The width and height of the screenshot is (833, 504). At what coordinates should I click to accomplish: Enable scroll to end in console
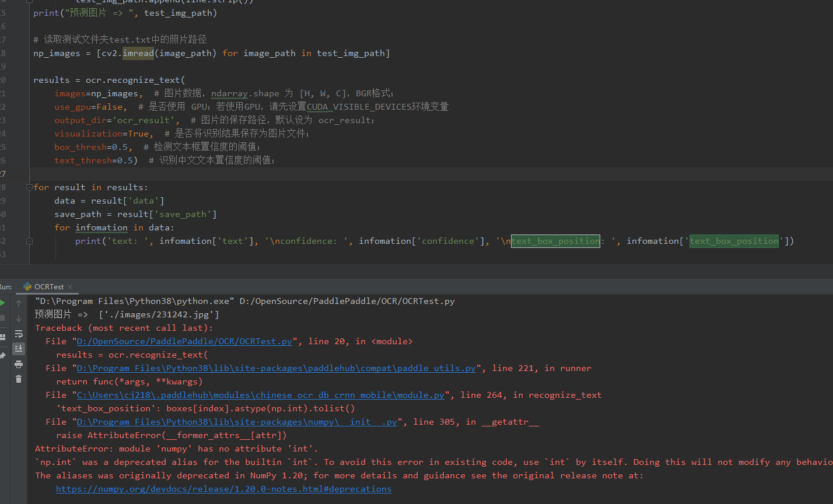tap(19, 348)
